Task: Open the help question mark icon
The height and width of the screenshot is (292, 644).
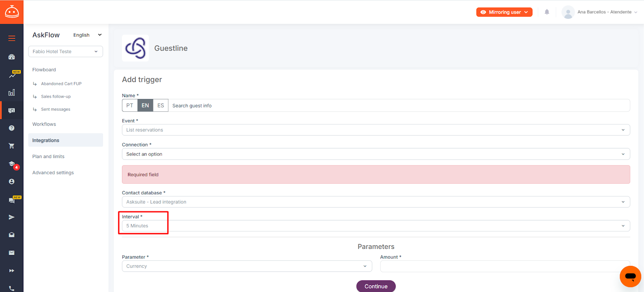Action: (x=12, y=128)
